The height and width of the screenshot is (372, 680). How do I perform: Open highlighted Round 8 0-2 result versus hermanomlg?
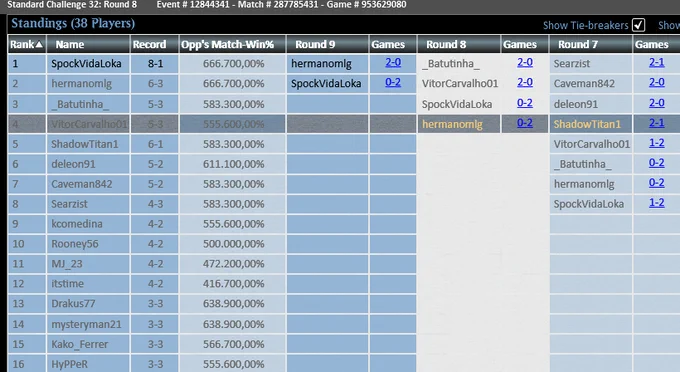tap(525, 123)
